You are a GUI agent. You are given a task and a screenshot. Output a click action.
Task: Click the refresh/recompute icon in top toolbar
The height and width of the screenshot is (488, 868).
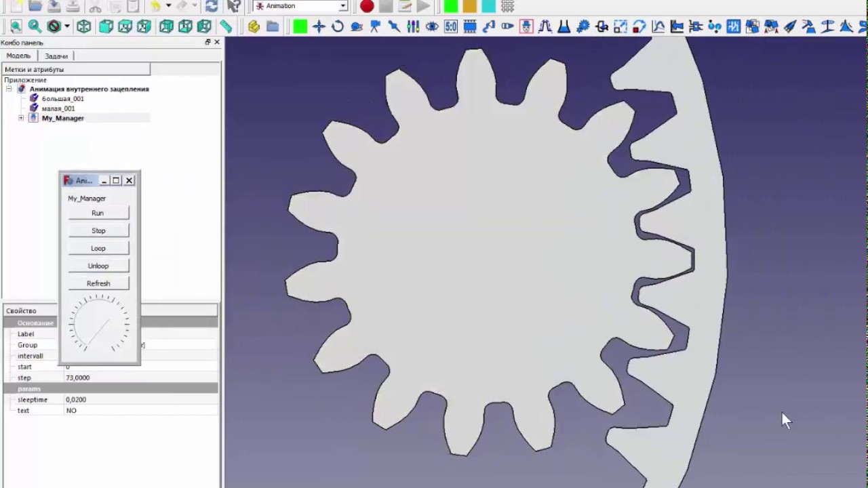(x=212, y=6)
